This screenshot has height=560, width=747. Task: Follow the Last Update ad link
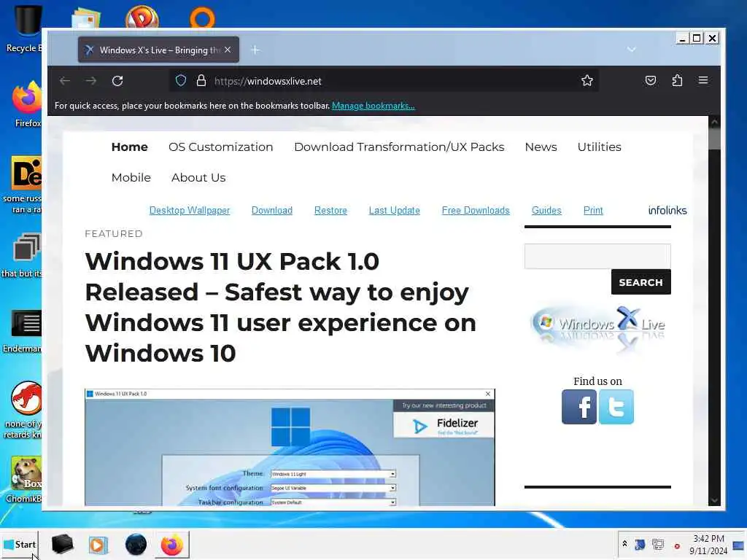click(394, 211)
